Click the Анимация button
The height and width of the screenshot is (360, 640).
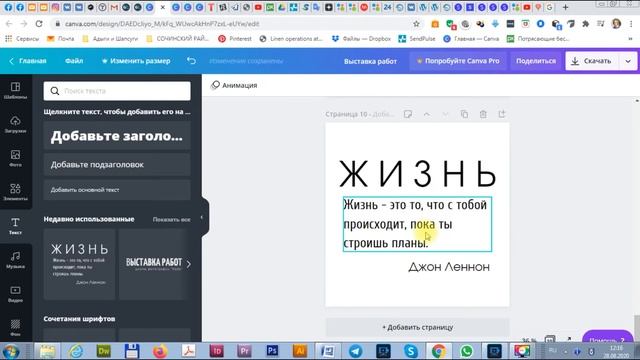[x=234, y=85]
